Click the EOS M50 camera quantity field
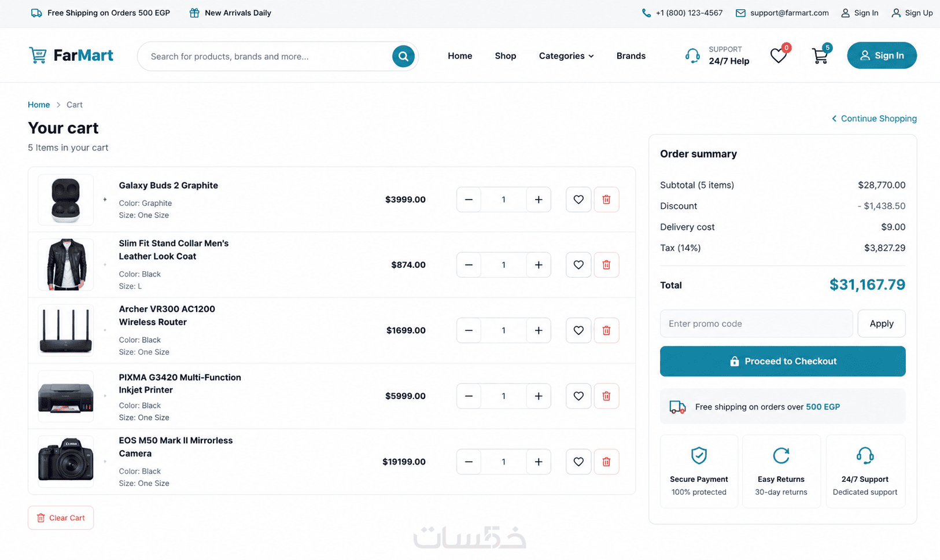Viewport: 940px width, 560px height. [x=503, y=462]
